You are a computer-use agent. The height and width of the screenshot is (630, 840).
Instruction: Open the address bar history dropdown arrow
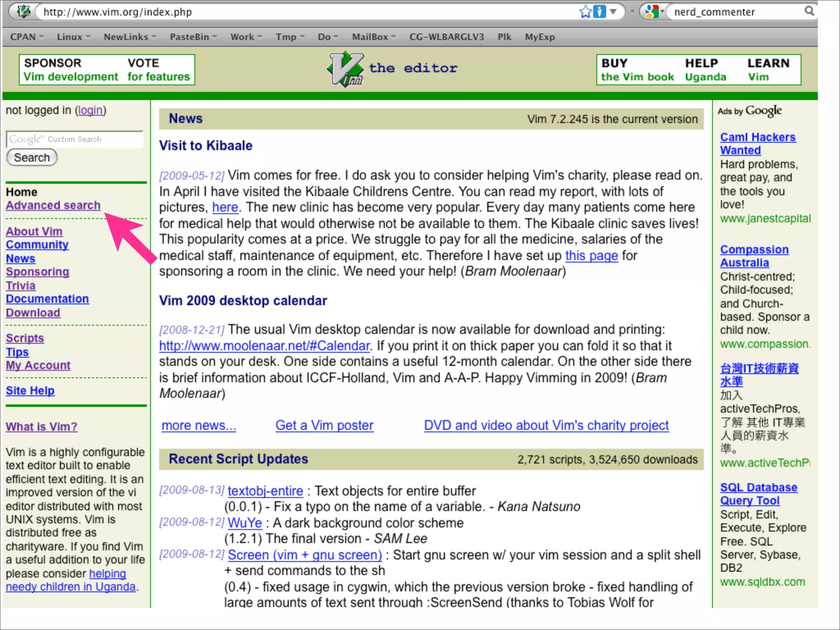click(x=613, y=11)
